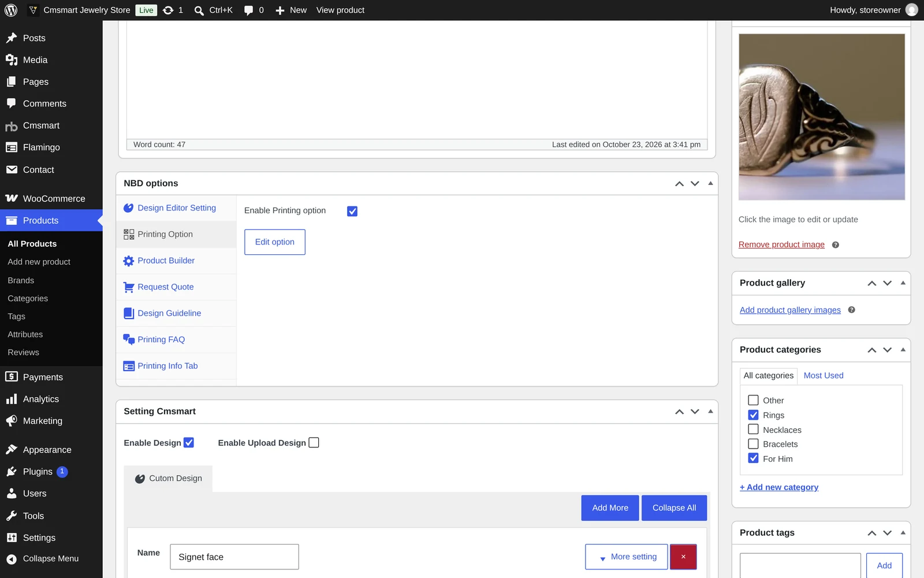Delete the Signet face design row
The width and height of the screenshot is (924, 578).
(x=683, y=557)
